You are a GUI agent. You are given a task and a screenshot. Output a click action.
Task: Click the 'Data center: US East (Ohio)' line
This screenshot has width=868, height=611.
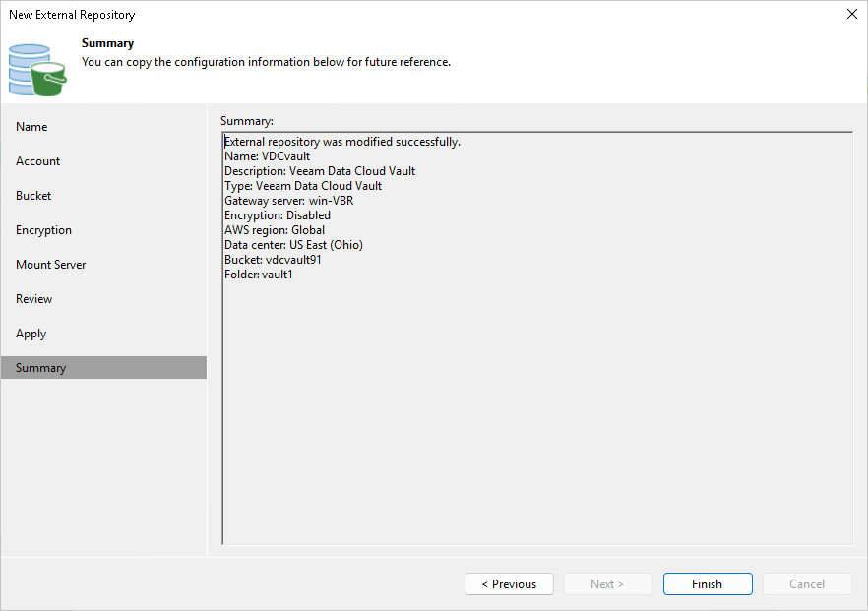[x=293, y=245]
